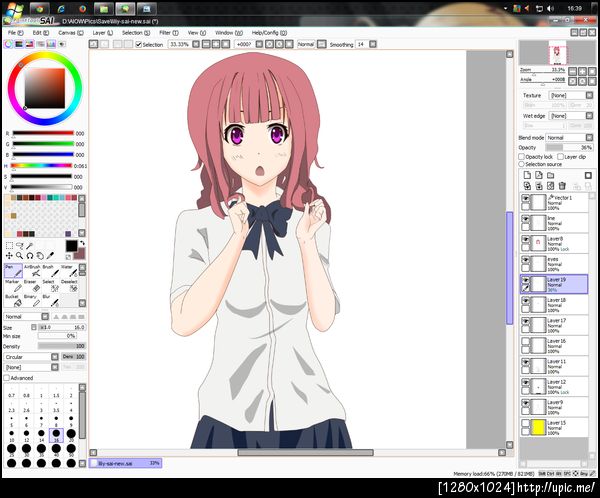Toggle the Selection checkbox in toolbar

[139, 44]
